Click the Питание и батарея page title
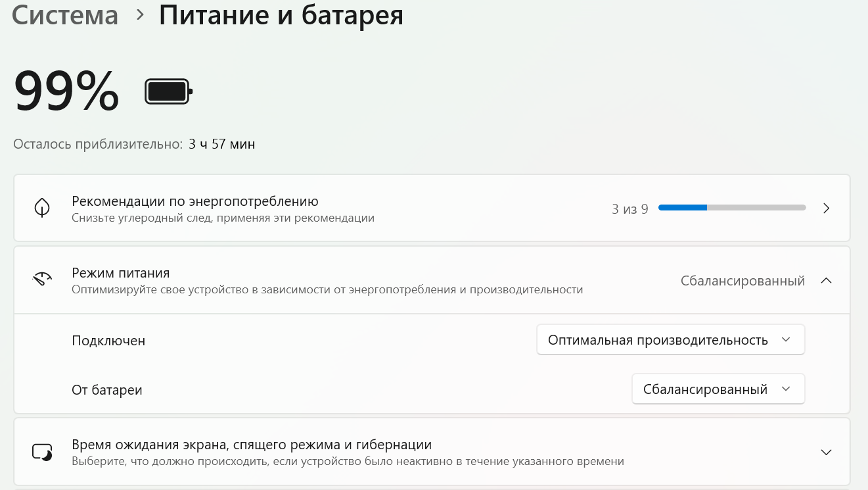 pos(281,15)
